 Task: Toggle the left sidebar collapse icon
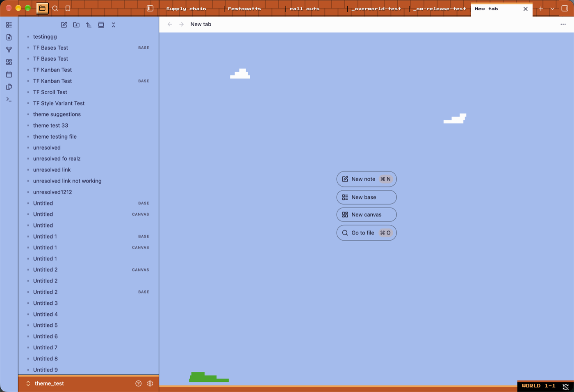(x=150, y=8)
